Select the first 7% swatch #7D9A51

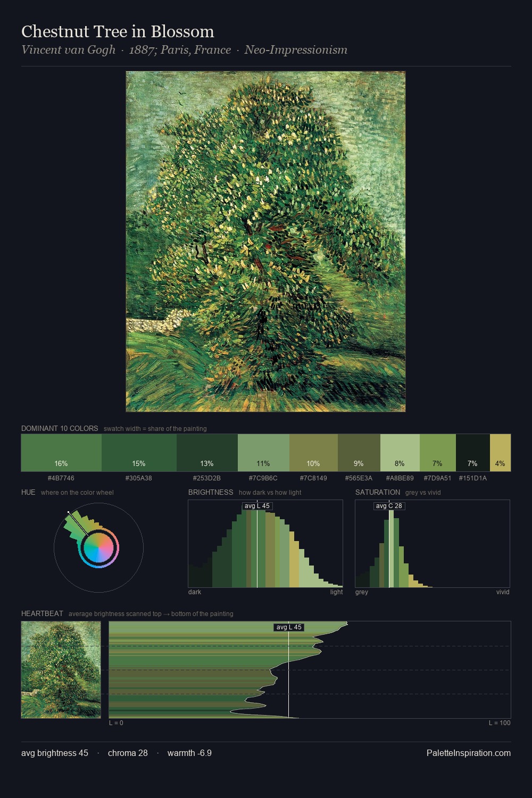tap(438, 453)
